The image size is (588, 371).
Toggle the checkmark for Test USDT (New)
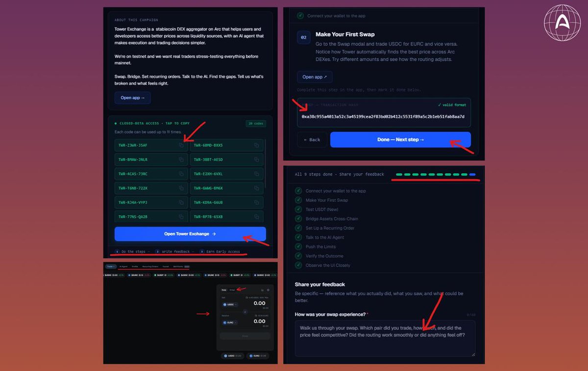pyautogui.click(x=298, y=209)
